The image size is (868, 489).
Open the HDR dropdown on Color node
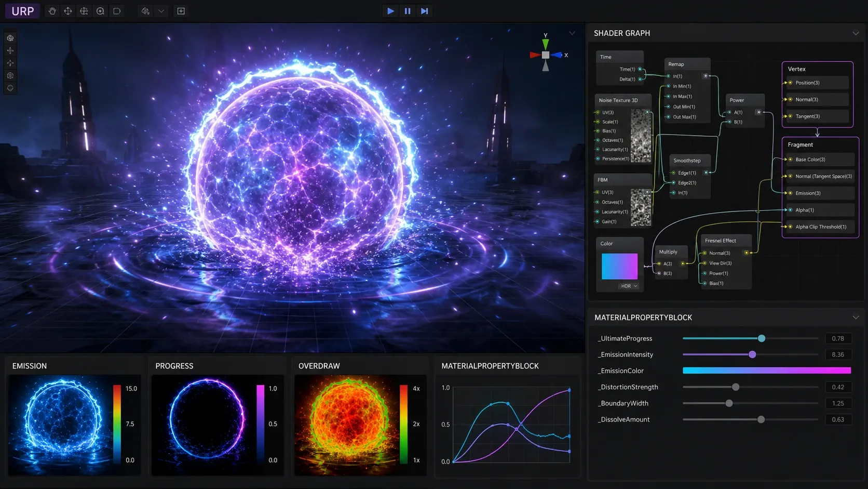click(x=629, y=286)
